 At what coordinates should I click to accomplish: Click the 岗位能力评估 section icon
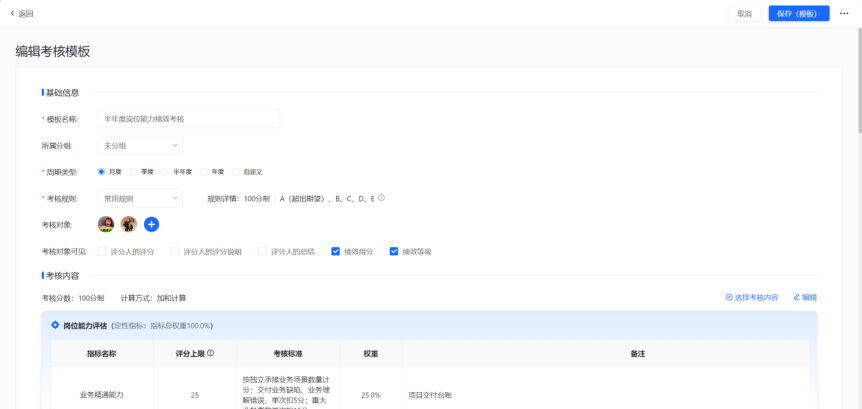coord(55,325)
